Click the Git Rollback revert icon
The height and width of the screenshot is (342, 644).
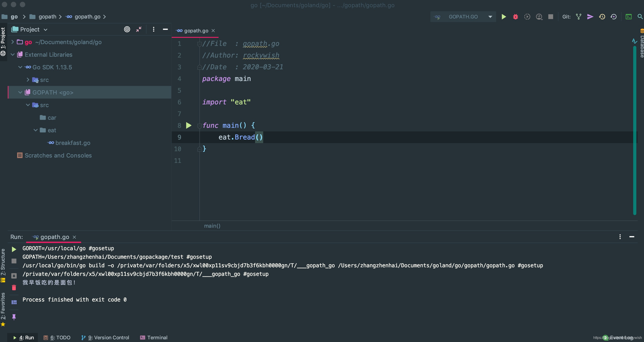click(x=614, y=17)
